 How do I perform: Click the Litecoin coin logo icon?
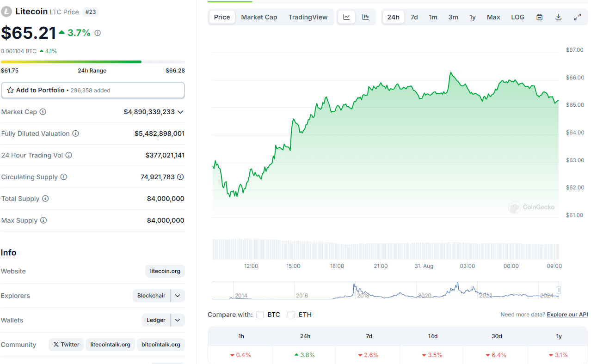click(x=6, y=12)
